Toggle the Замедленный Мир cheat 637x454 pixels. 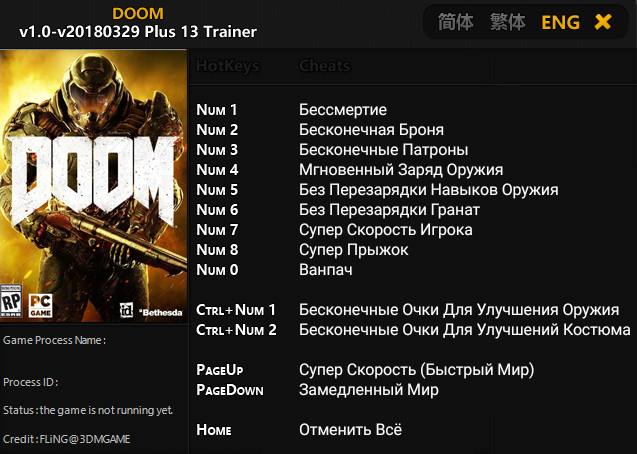[369, 390]
